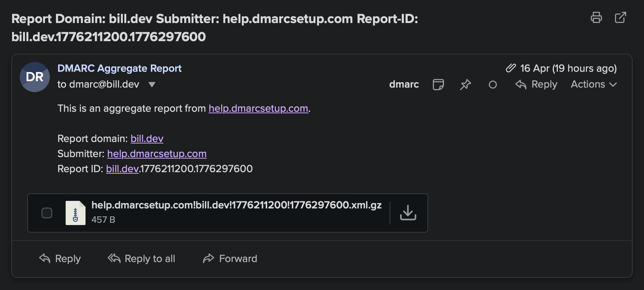
Task: Click the Report ID bill.dev link
Action: coord(122,169)
